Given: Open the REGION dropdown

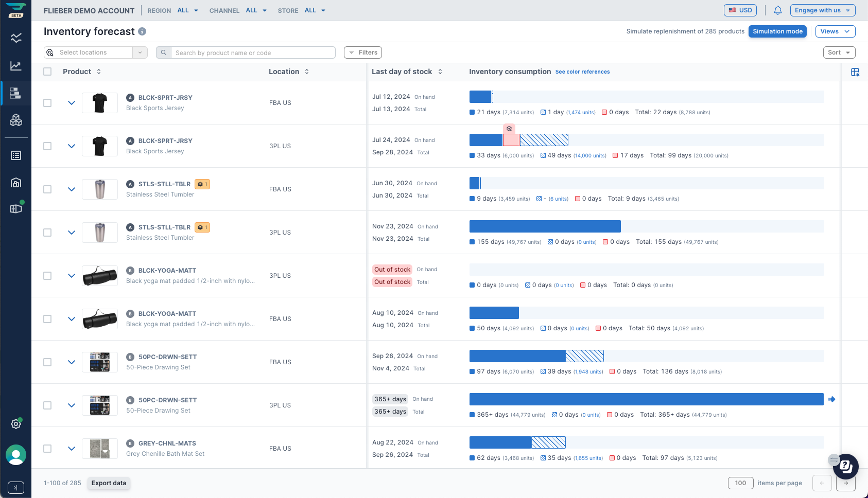Looking at the screenshot, I should (187, 10).
